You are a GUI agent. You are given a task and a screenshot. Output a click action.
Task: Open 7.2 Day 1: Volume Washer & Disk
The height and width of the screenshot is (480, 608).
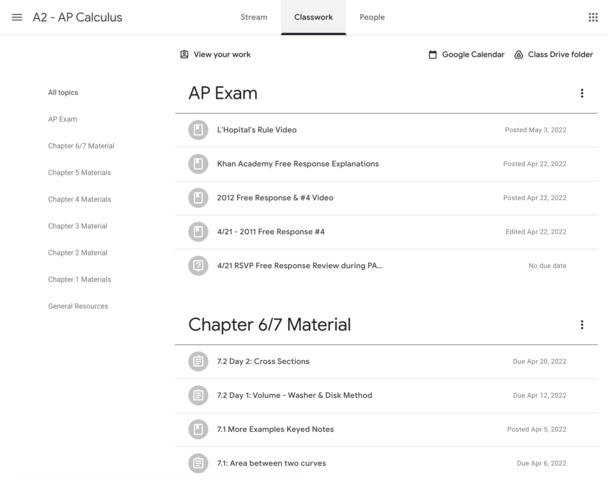(x=295, y=395)
